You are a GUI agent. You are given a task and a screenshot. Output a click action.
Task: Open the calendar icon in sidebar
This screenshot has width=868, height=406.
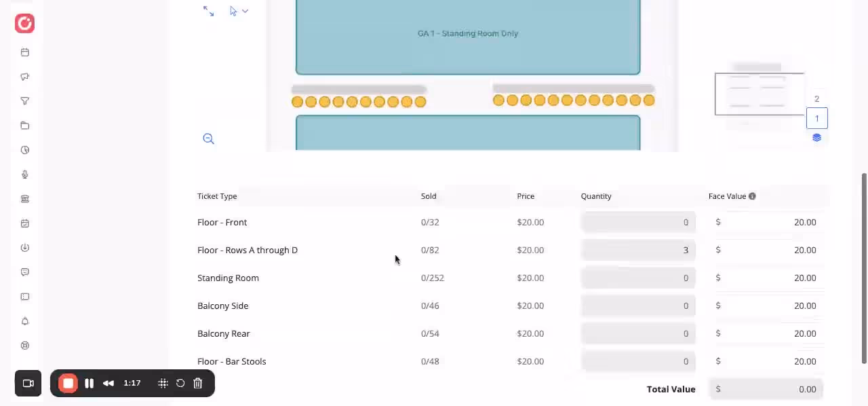25,52
